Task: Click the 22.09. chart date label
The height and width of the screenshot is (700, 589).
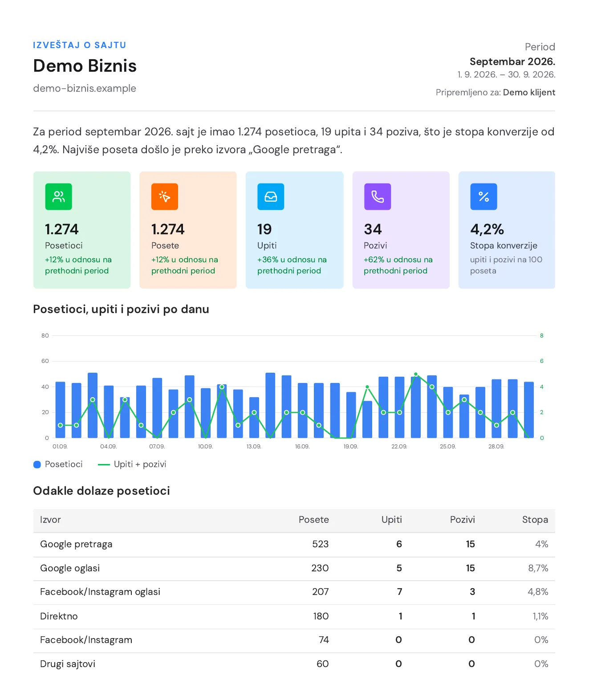Action: tap(399, 446)
